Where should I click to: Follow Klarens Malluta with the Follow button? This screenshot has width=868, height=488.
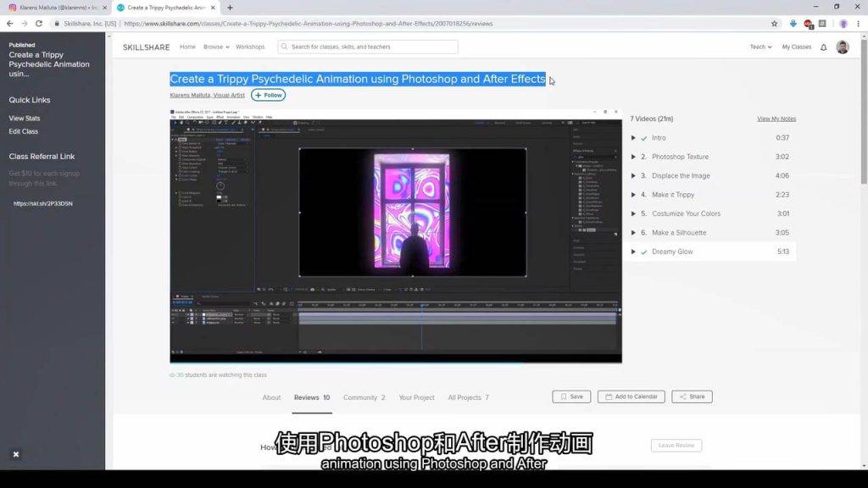[x=269, y=95]
